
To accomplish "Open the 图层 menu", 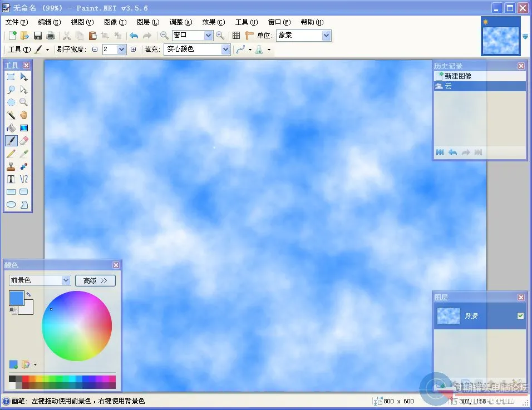I will coord(147,22).
